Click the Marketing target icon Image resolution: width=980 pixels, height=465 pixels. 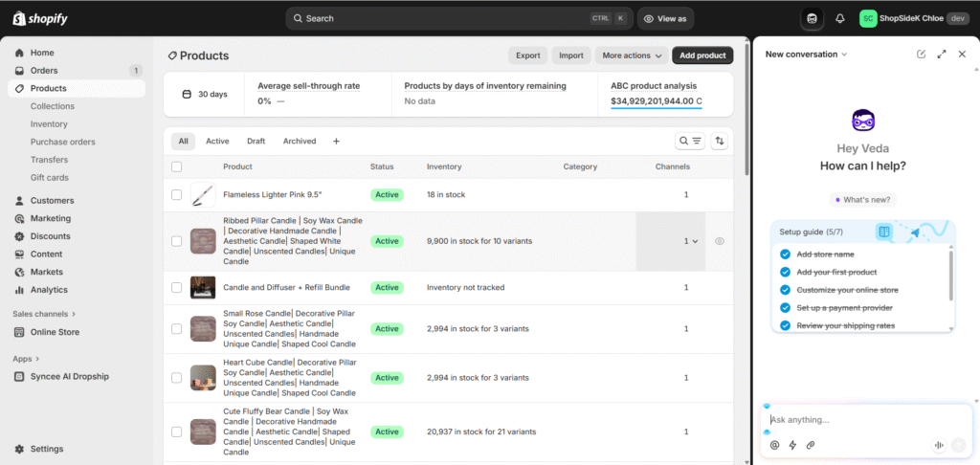(x=19, y=219)
